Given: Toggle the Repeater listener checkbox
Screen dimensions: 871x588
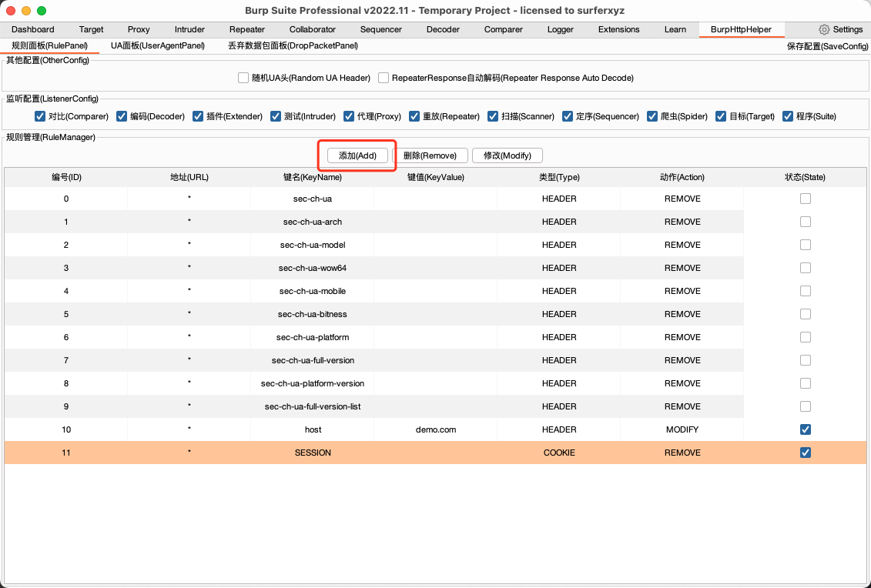Looking at the screenshot, I should pyautogui.click(x=414, y=116).
